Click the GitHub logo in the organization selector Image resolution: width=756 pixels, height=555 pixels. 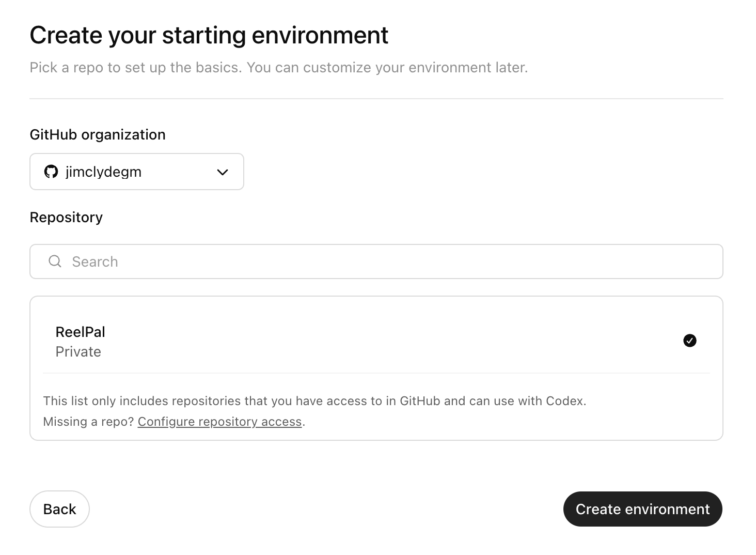coord(51,172)
